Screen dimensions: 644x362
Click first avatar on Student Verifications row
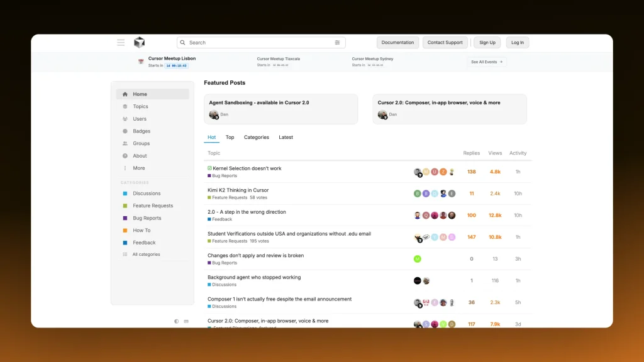pyautogui.click(x=418, y=237)
